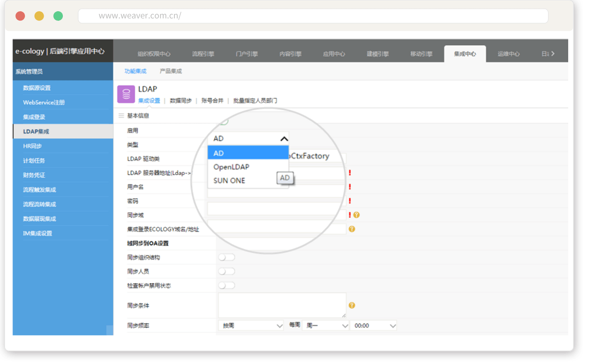Screen dimensions: 593x364
Task: Click the help icon beside 同步条件 textarea
Action: 352,305
